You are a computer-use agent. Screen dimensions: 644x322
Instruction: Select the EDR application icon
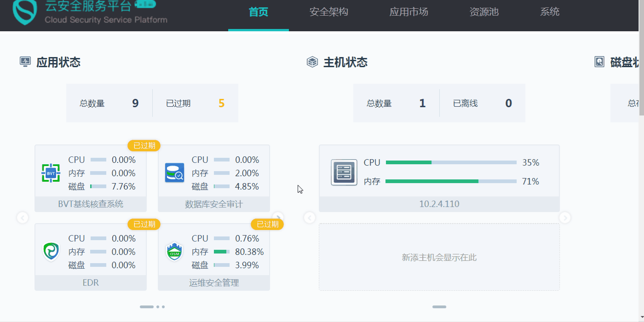pyautogui.click(x=51, y=252)
